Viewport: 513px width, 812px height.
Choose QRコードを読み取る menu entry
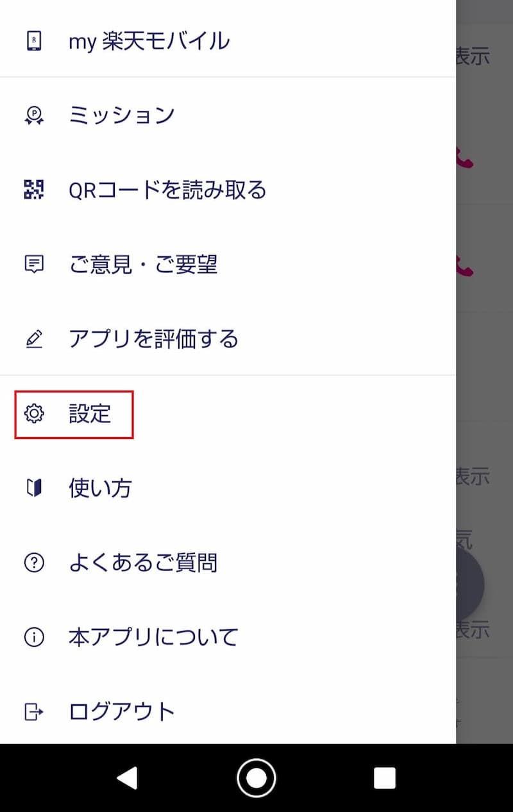click(x=167, y=190)
